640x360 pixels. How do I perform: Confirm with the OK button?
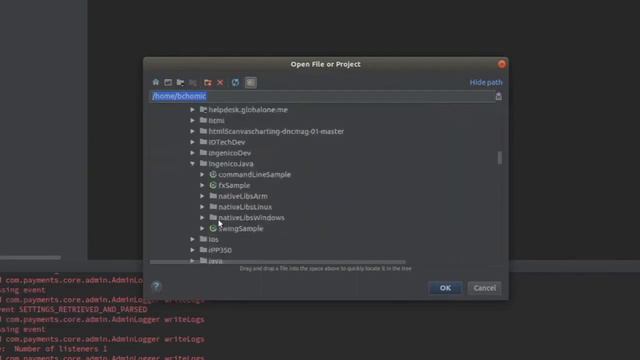pos(445,288)
